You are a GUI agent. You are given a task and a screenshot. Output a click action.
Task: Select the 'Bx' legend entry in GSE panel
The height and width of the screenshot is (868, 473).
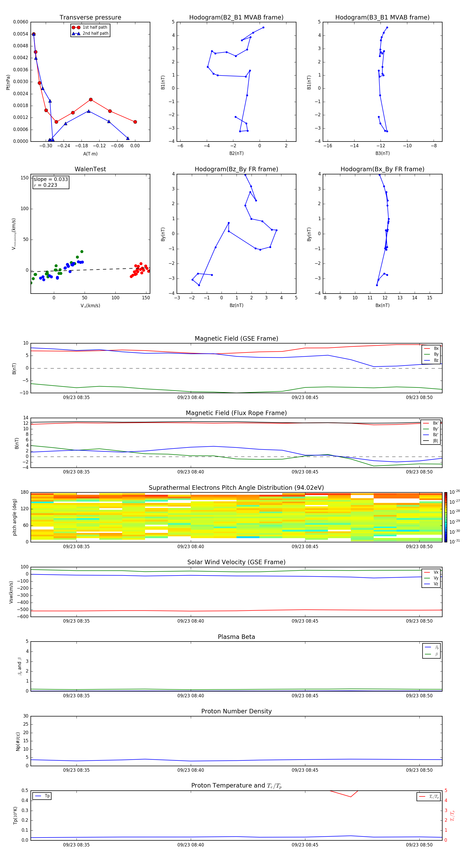pos(431,349)
